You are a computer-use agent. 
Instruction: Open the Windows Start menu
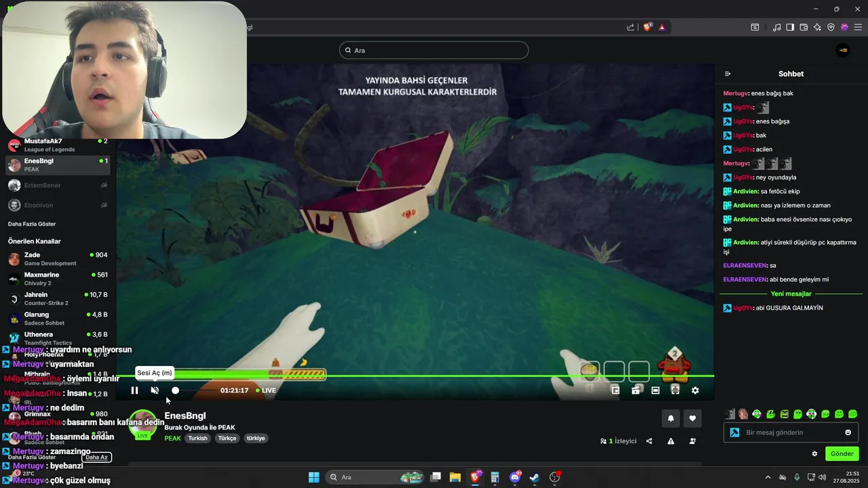click(x=314, y=477)
